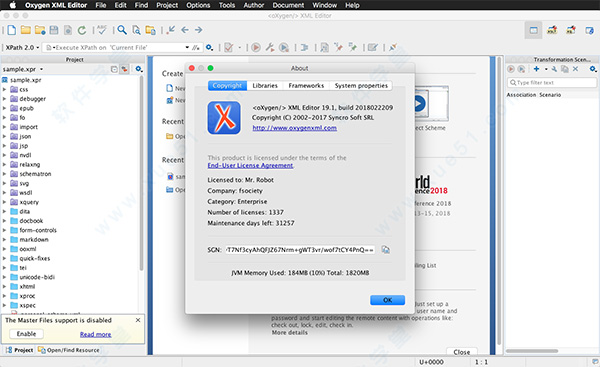
Task: Run the ABC spell check icon
Action: click(102, 30)
